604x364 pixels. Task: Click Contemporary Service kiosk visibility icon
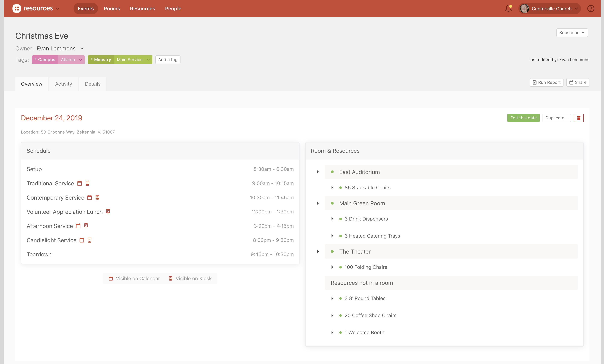pyautogui.click(x=97, y=197)
